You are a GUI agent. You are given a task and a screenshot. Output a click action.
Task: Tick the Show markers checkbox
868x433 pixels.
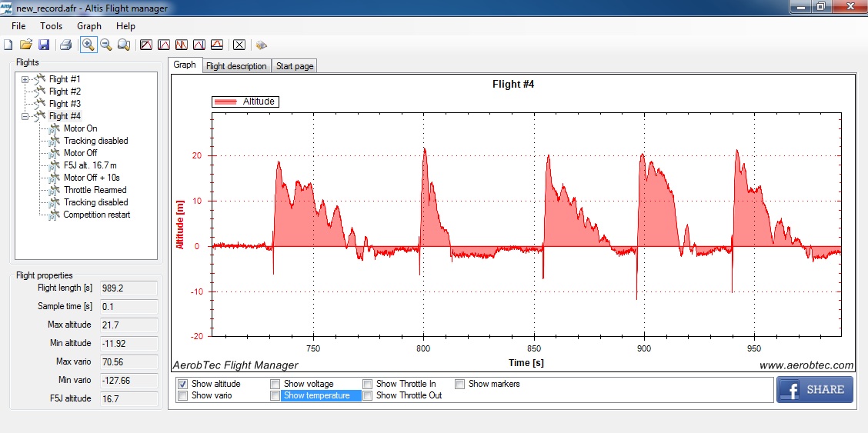(x=460, y=384)
